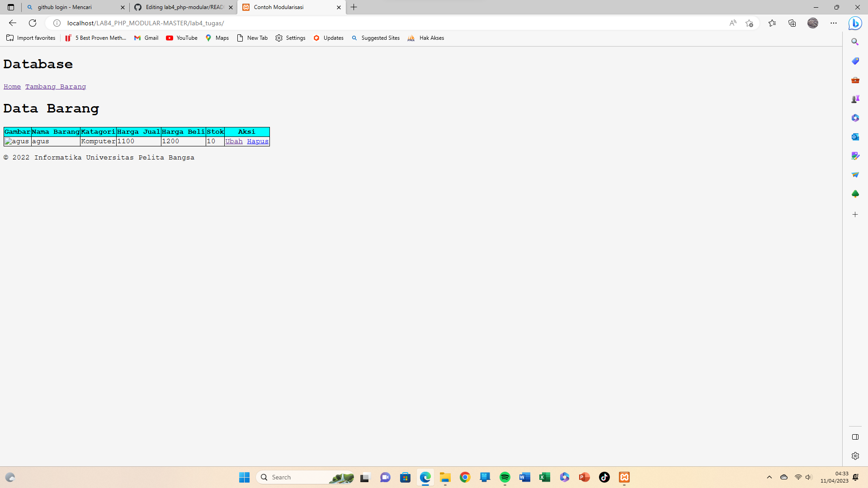The height and width of the screenshot is (488, 868).
Task: Open the Settings and more menu
Action: pos(834,23)
